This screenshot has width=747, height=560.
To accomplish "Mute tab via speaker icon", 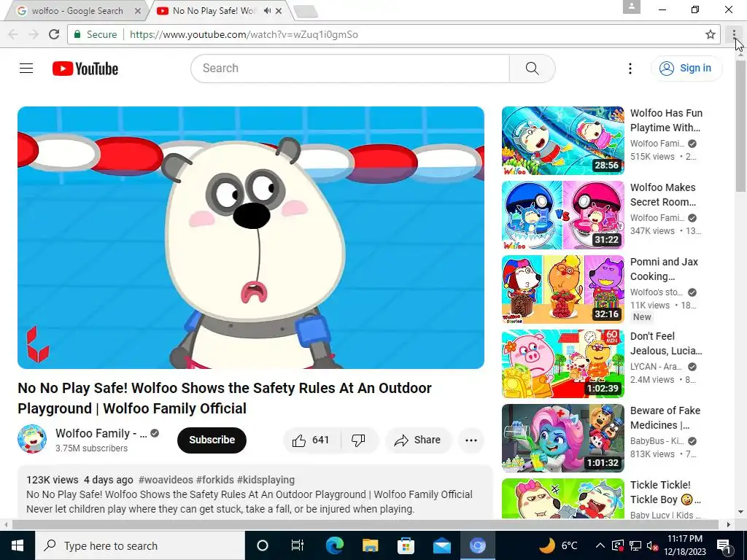I will (x=268, y=10).
